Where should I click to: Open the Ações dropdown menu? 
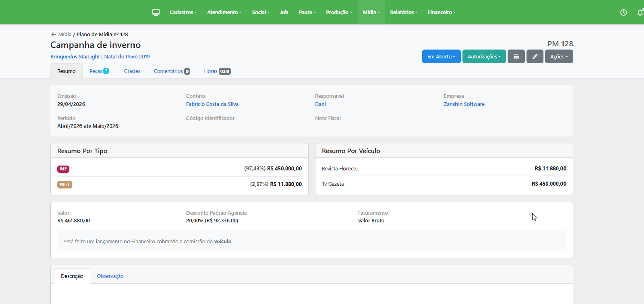click(x=559, y=56)
